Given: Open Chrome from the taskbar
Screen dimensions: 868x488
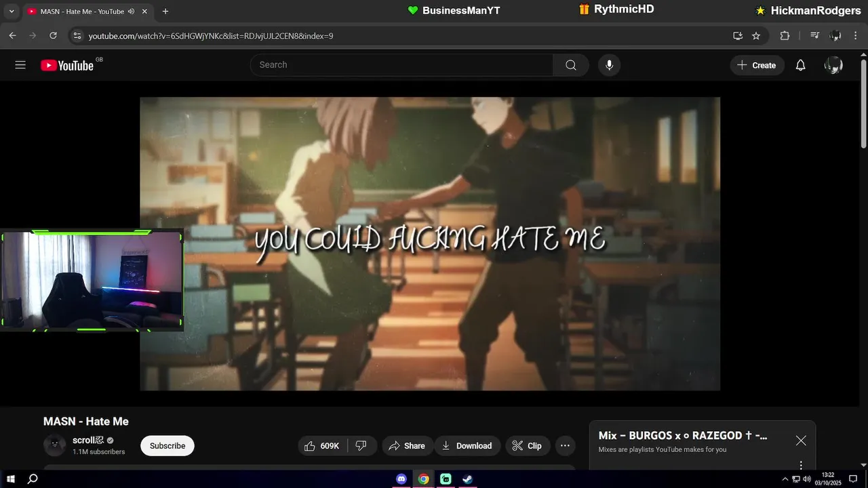Looking at the screenshot, I should coord(423,479).
